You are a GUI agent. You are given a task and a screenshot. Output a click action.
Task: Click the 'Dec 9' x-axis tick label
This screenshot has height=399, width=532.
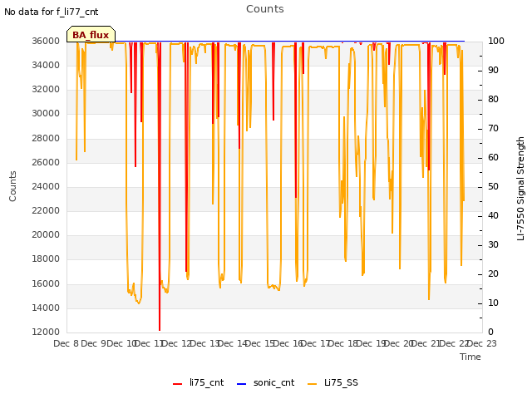pos(94,343)
